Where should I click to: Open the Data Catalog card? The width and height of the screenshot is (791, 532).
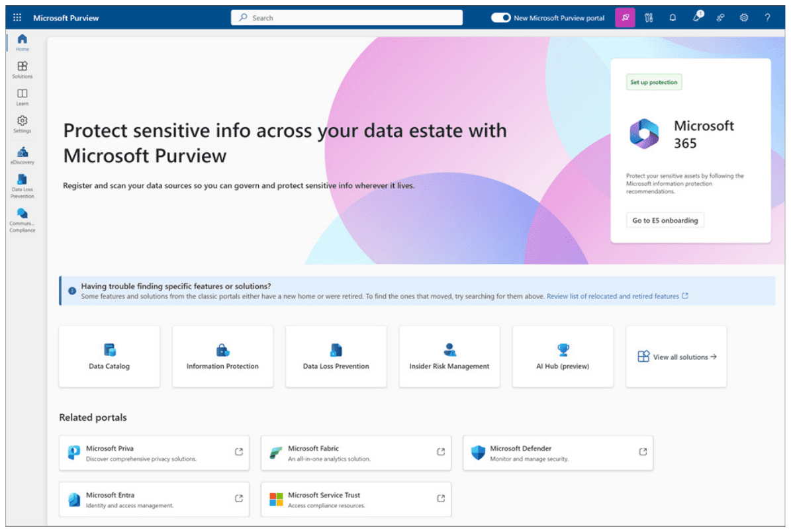(x=109, y=357)
